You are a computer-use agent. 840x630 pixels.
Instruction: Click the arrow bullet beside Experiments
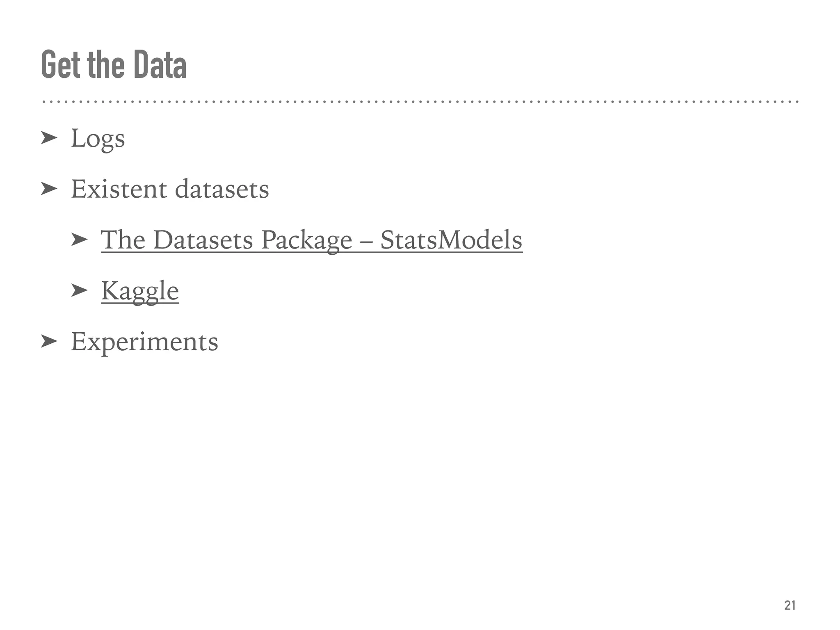(x=49, y=341)
